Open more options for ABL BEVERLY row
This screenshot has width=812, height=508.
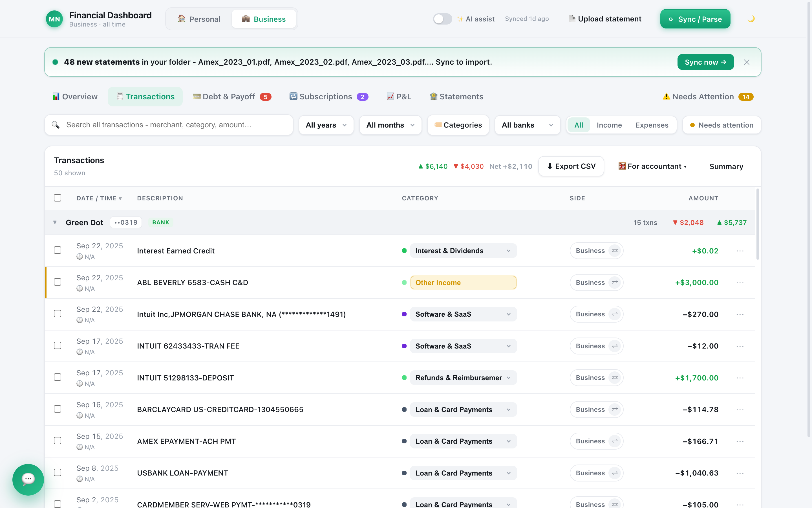(x=740, y=283)
